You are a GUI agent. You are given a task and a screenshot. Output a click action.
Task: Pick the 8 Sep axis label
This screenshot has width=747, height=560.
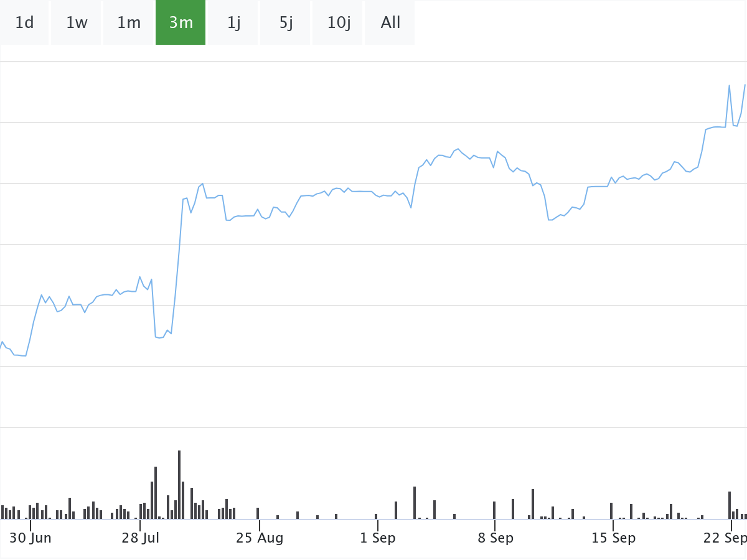(496, 538)
